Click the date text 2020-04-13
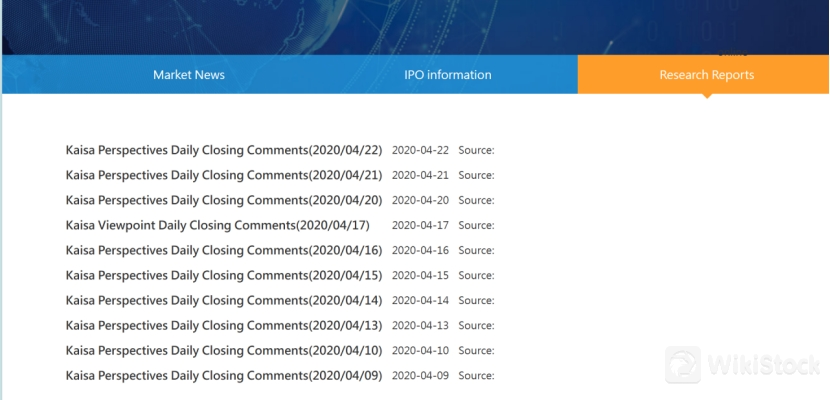Screen dimensions: 830x400 click(x=420, y=325)
